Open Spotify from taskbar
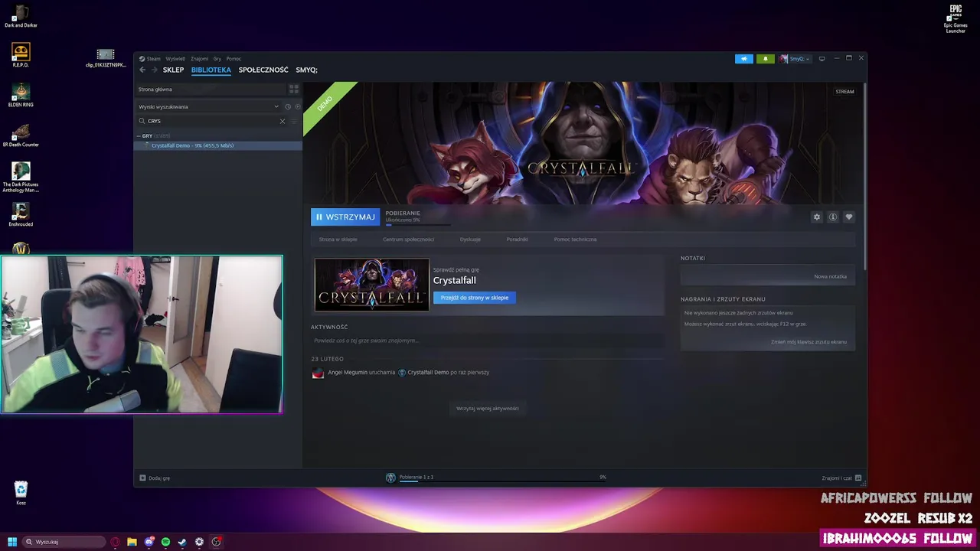 click(165, 542)
